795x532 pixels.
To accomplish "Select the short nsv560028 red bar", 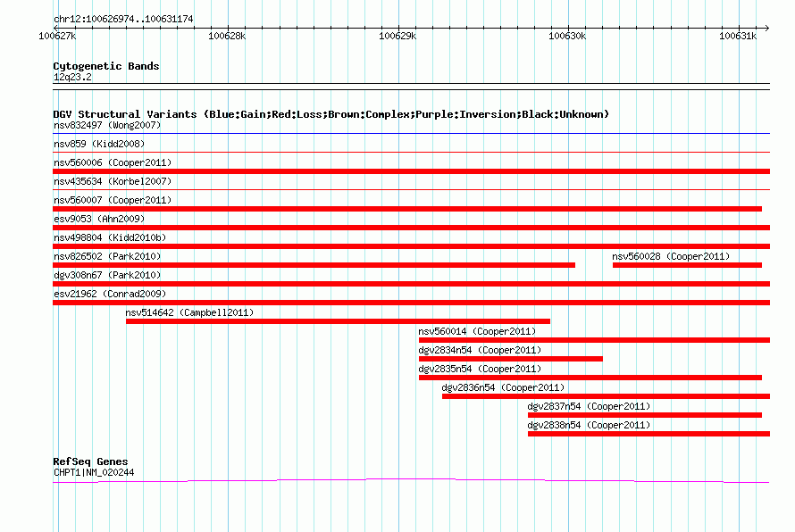I will click(687, 265).
